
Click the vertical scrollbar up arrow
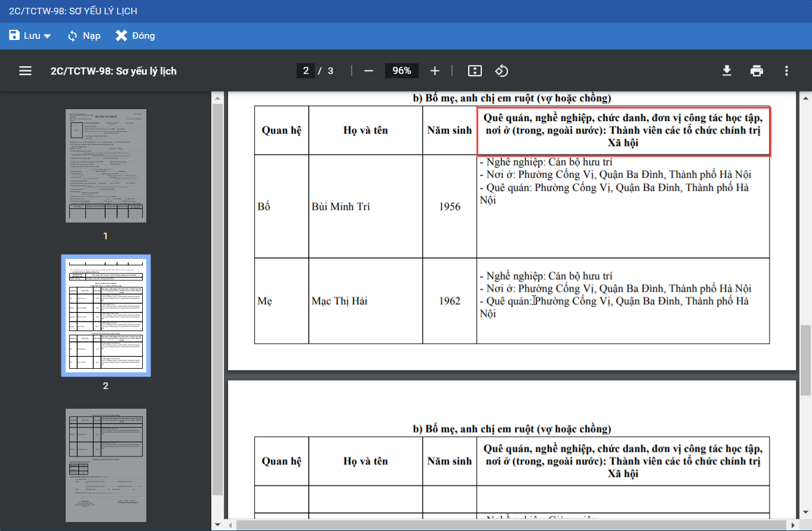point(805,98)
